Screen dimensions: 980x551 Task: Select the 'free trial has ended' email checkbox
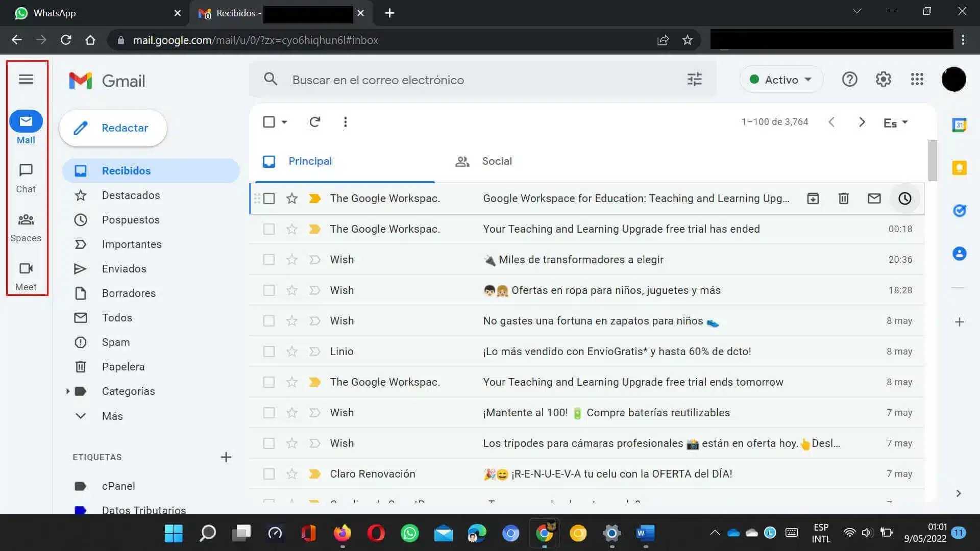[269, 229]
